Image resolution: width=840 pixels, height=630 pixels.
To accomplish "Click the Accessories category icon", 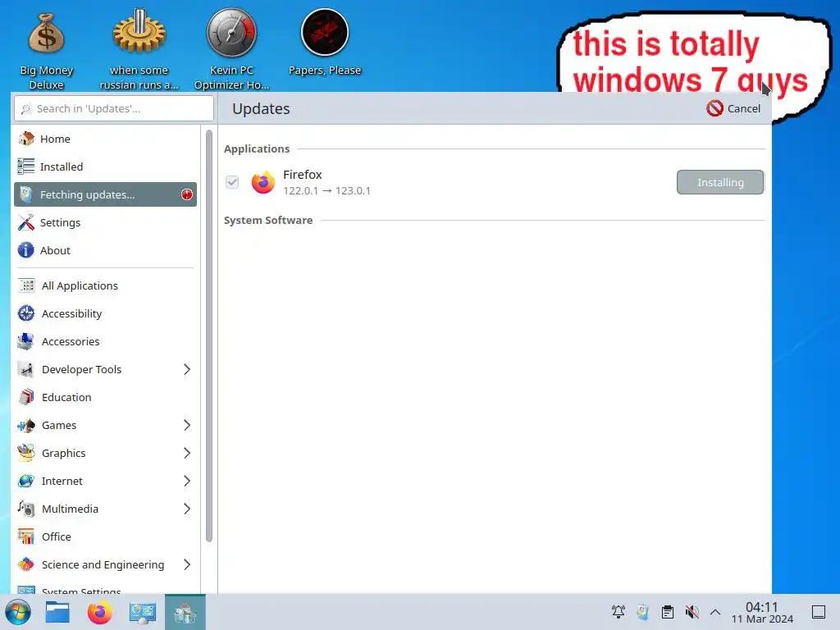I will pos(26,341).
